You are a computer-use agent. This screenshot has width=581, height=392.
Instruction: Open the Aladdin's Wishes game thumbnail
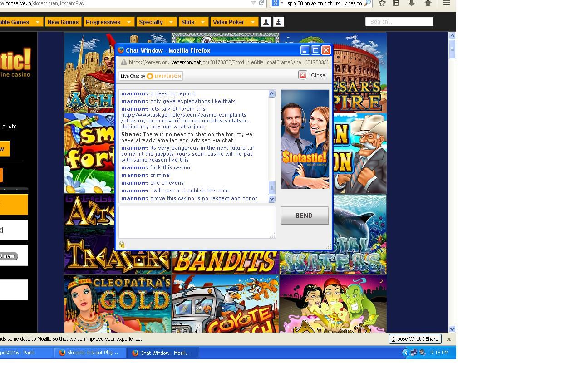pyautogui.click(x=333, y=304)
